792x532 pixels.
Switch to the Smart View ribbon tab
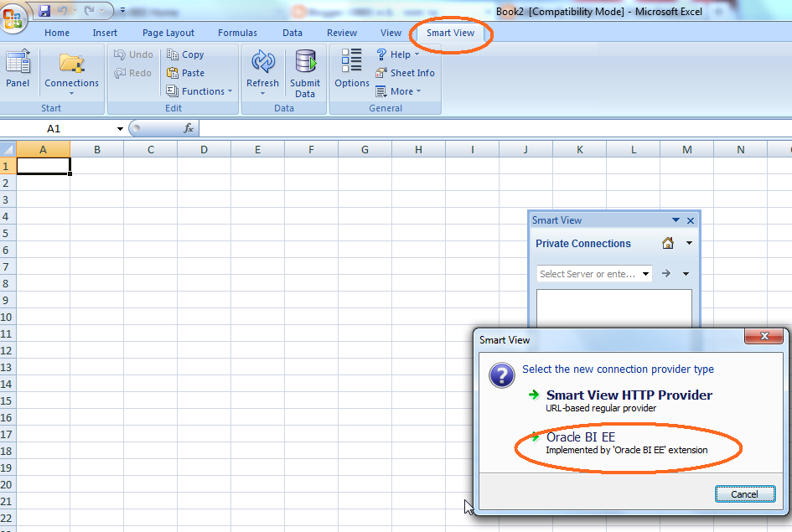(450, 33)
